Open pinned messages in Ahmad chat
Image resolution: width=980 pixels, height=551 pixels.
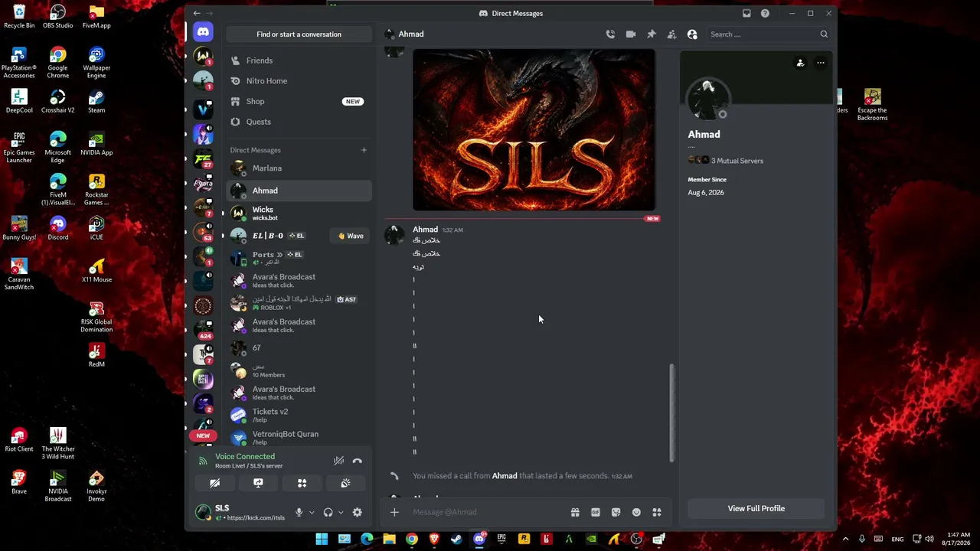click(x=652, y=34)
